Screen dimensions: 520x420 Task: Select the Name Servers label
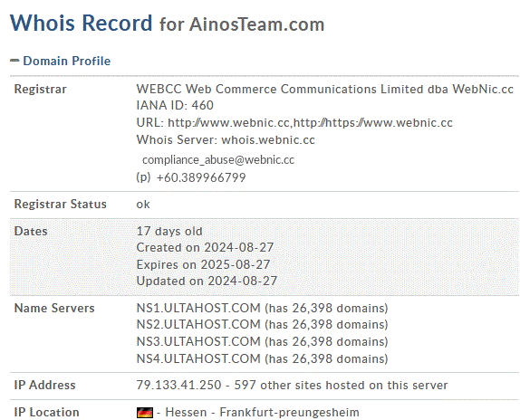(54, 308)
